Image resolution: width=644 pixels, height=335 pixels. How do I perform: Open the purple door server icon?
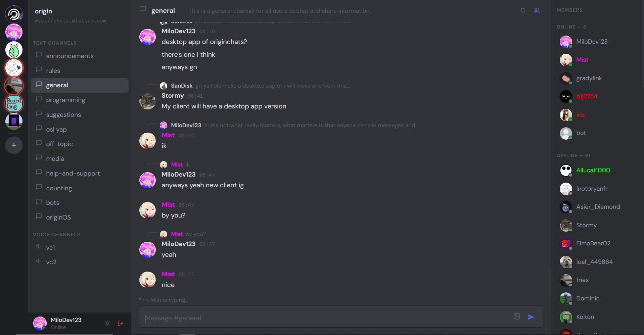tap(14, 121)
